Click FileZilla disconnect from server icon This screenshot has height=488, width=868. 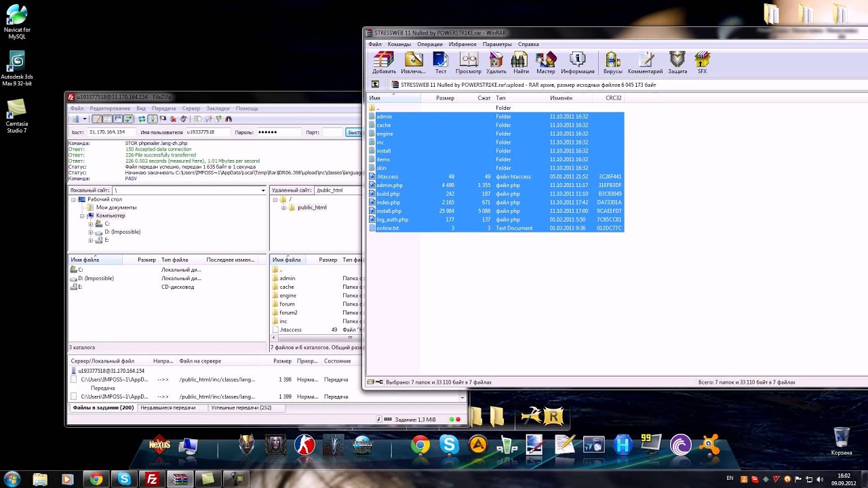(174, 119)
